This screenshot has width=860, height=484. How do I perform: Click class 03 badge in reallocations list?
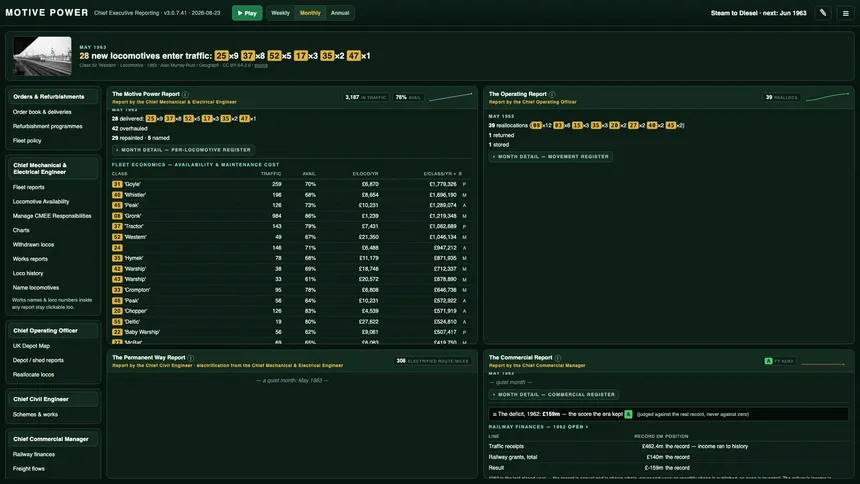(x=558, y=125)
